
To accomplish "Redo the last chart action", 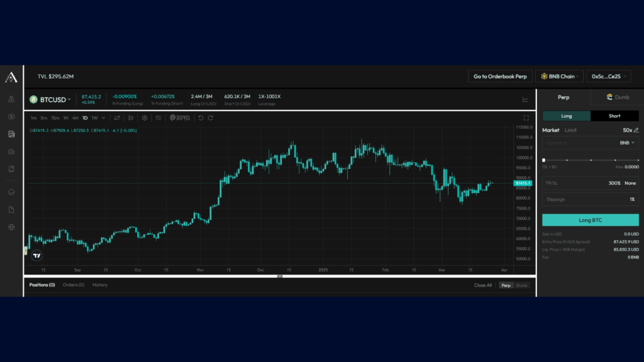I will click(211, 118).
